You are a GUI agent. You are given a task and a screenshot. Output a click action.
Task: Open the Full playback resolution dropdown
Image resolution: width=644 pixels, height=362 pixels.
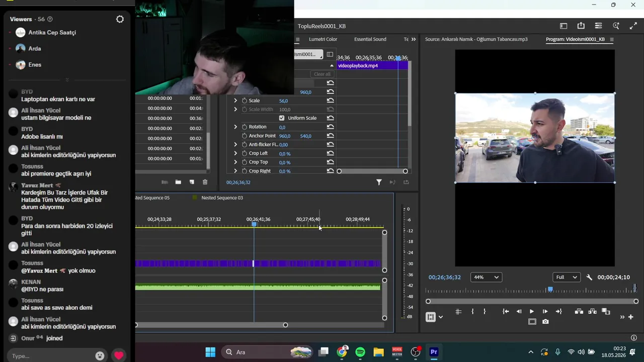pos(567,277)
